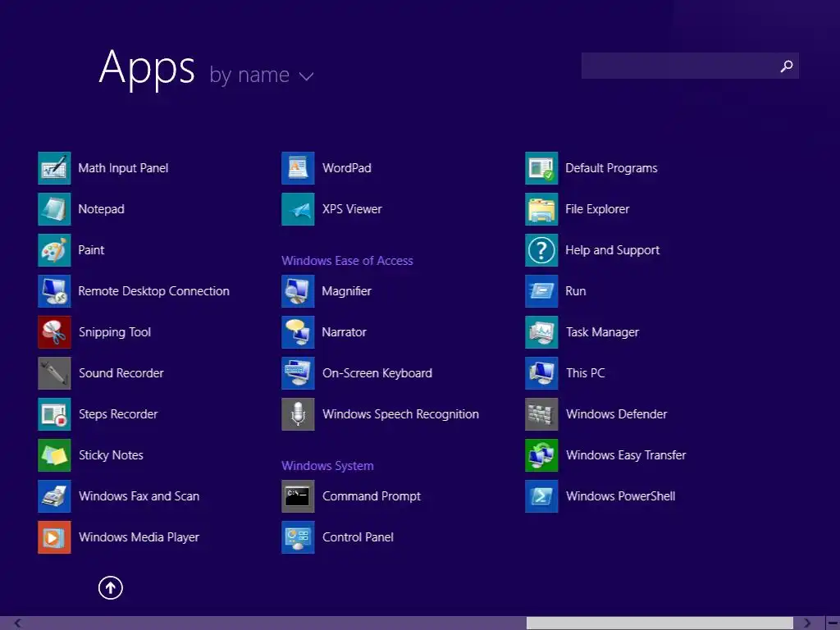Viewport: 840px width, 630px height.
Task: Click the scrollbar left arrow
Action: click(18, 623)
